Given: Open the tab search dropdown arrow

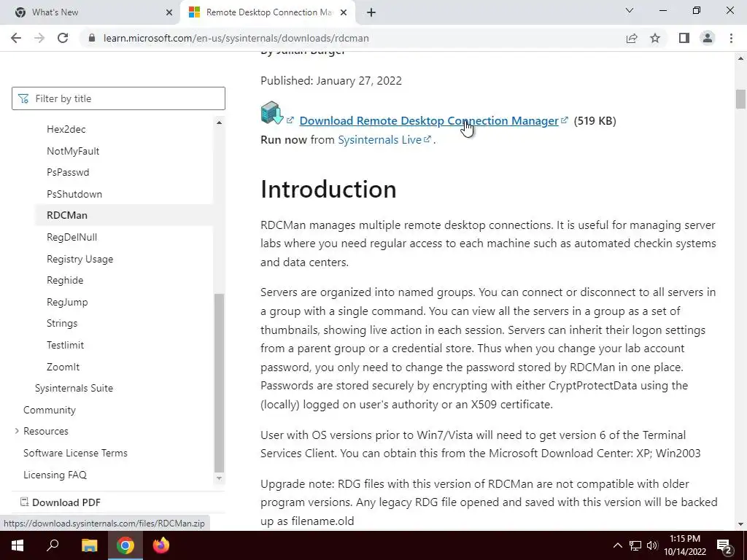Looking at the screenshot, I should [630, 10].
